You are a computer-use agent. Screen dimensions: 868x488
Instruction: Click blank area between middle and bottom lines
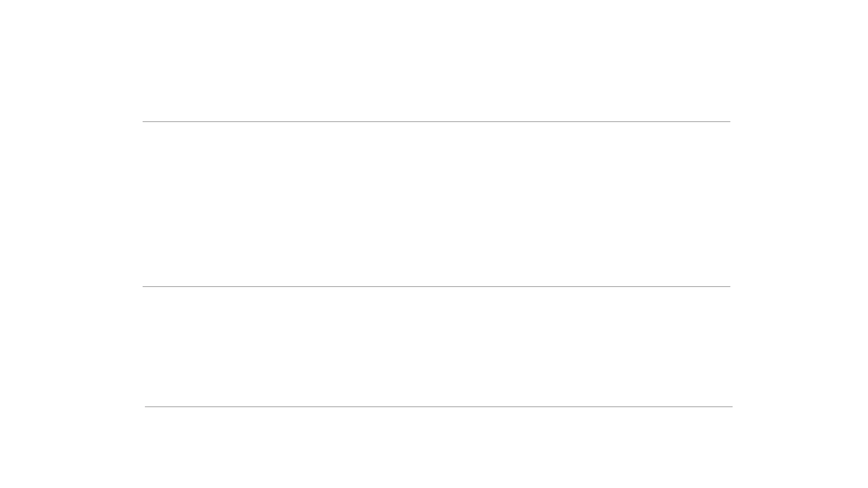point(436,347)
